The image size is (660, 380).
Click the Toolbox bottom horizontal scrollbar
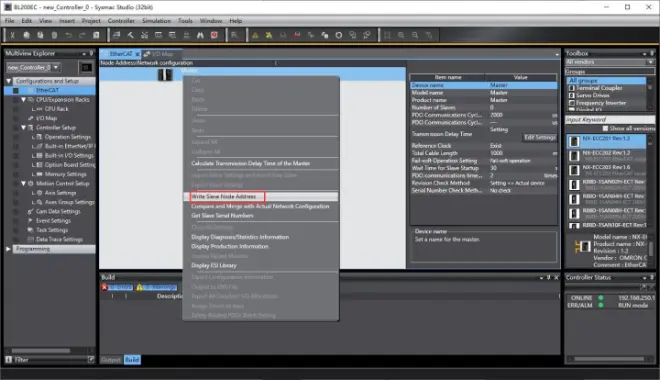click(609, 359)
